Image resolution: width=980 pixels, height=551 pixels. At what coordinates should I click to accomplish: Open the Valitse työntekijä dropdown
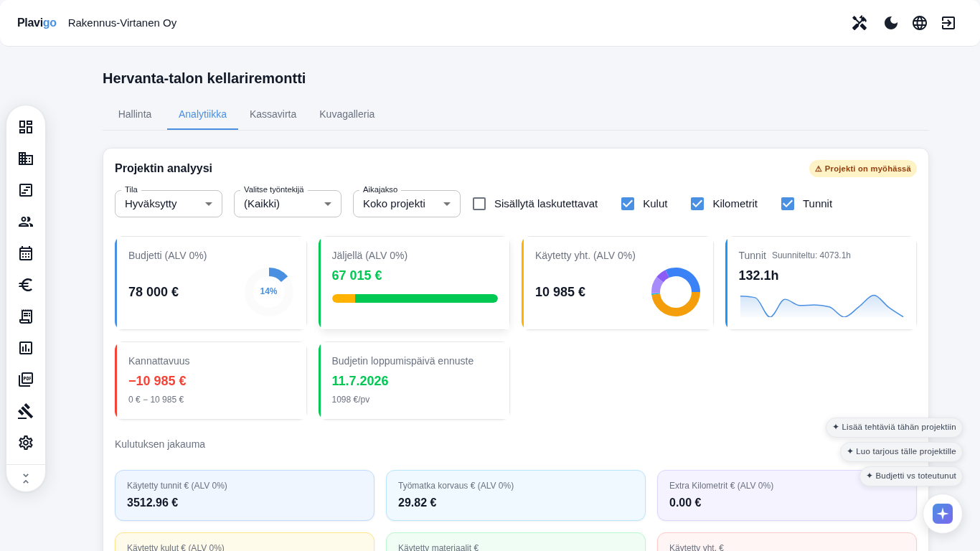[x=288, y=204]
